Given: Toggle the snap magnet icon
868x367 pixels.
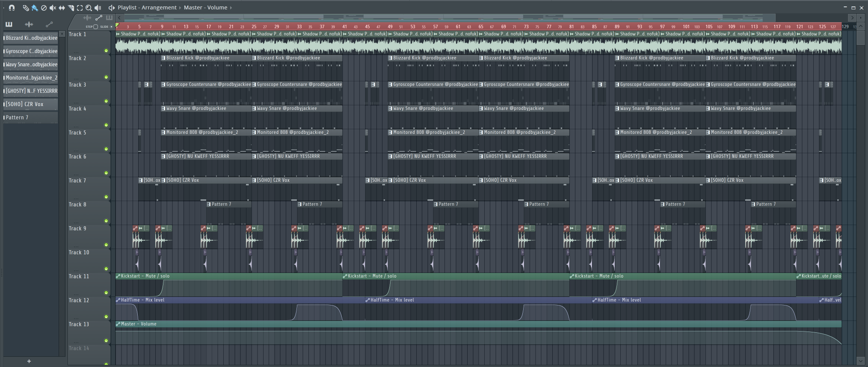Looking at the screenshot, I should coord(12,8).
